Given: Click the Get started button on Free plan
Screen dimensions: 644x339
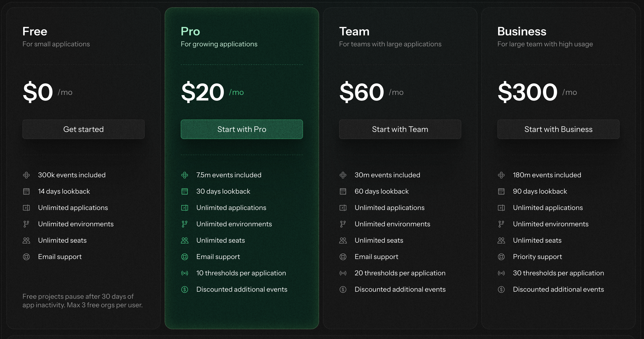Looking at the screenshot, I should pyautogui.click(x=83, y=129).
